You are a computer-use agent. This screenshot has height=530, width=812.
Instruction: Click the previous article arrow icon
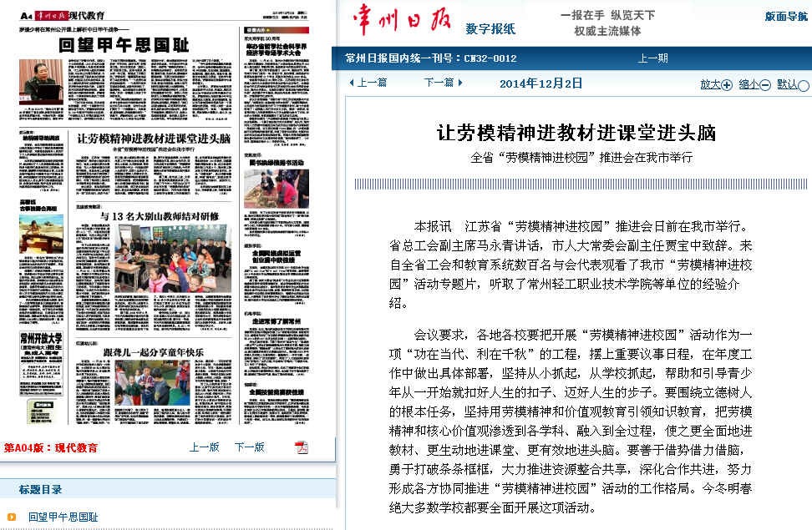(352, 83)
